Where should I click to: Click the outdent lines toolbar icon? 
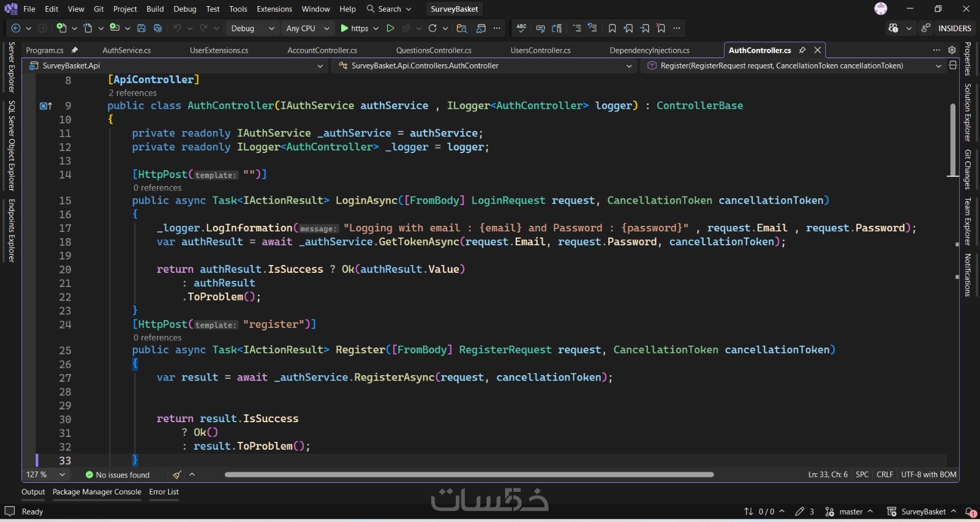coord(576,28)
